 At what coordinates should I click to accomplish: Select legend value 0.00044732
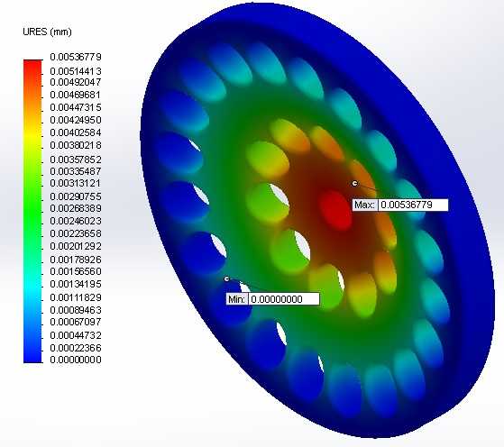coord(76,335)
